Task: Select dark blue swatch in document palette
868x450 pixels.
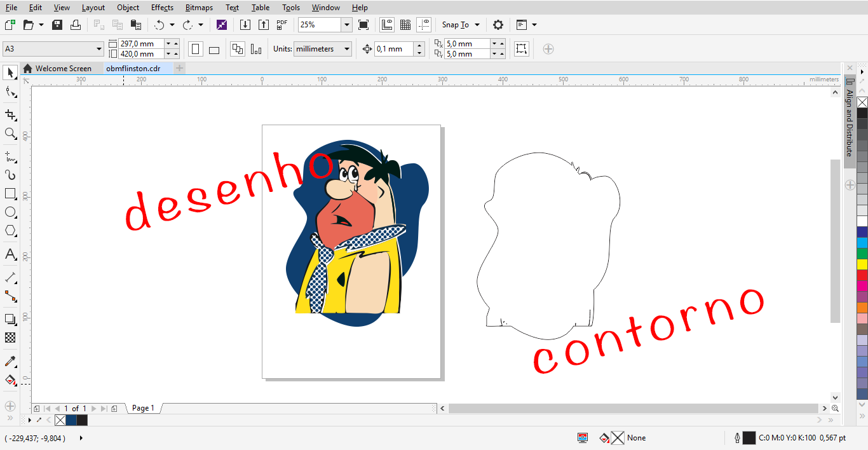Action: tap(71, 420)
